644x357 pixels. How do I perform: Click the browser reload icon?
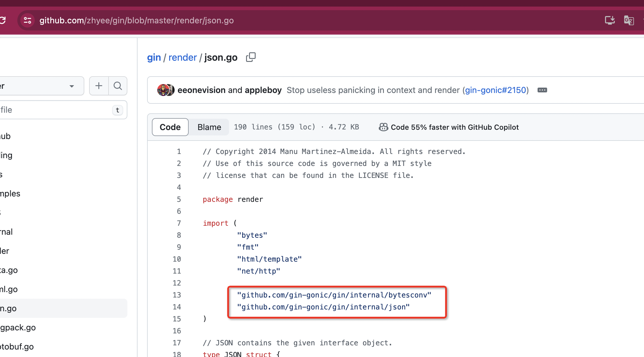(3, 20)
